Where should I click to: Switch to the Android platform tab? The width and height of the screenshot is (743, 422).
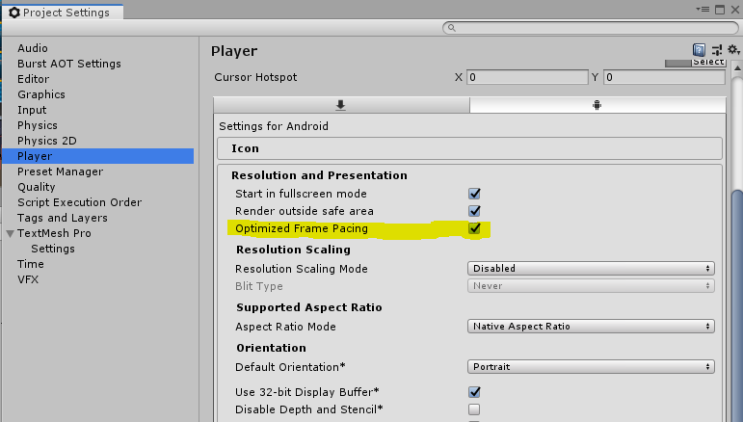pos(597,105)
